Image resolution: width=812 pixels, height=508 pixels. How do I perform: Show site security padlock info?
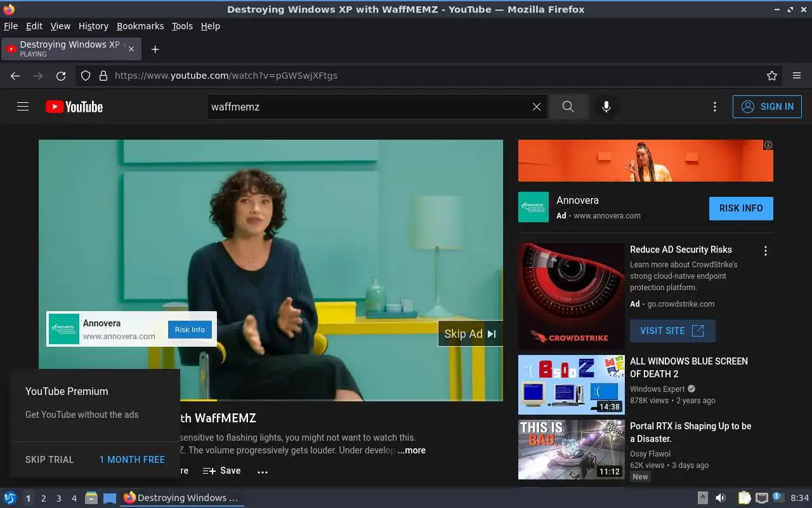pyautogui.click(x=103, y=76)
